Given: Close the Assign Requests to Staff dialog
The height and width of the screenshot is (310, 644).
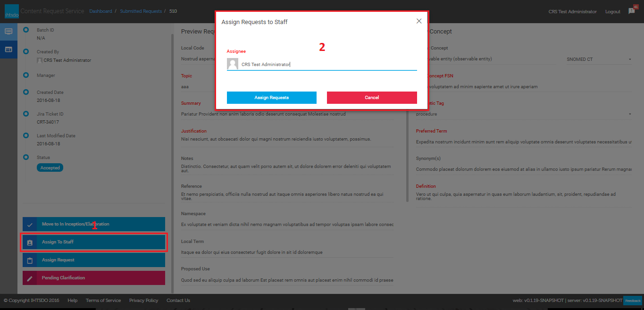Looking at the screenshot, I should 419,21.
